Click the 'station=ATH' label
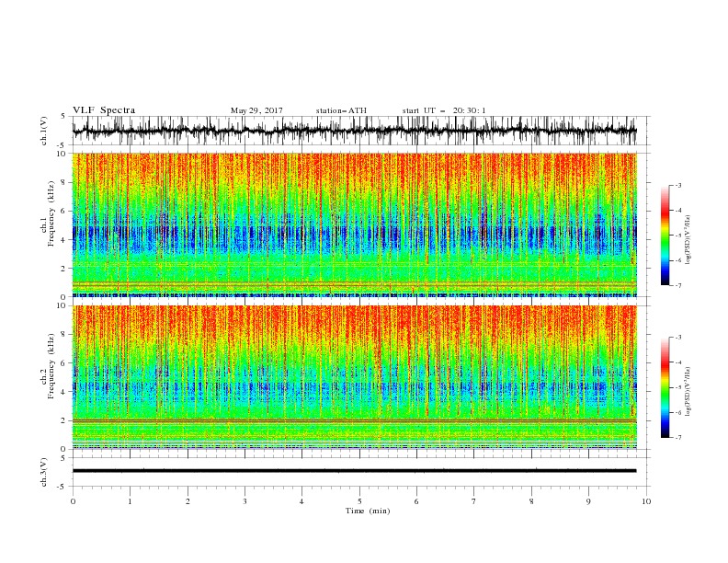728x563 pixels. 341,110
